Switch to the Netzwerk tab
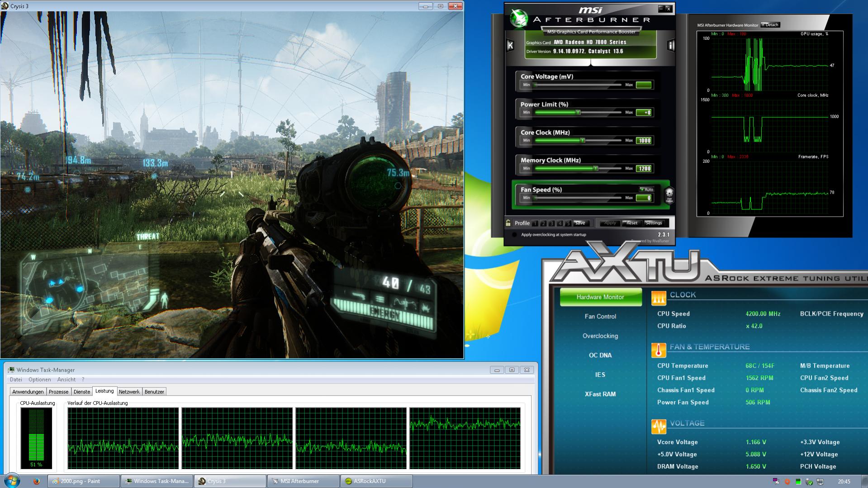 click(x=129, y=392)
